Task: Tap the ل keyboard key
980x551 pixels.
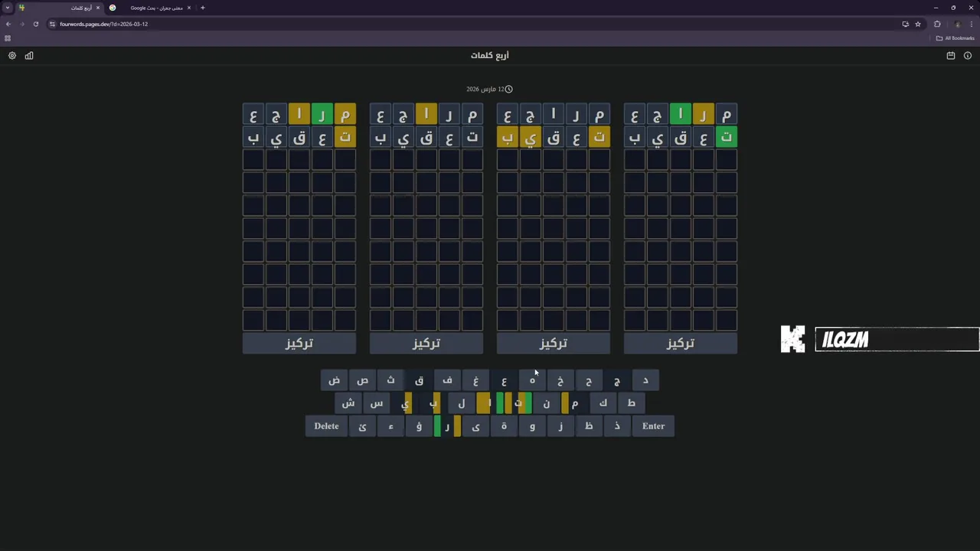Action: pyautogui.click(x=462, y=403)
